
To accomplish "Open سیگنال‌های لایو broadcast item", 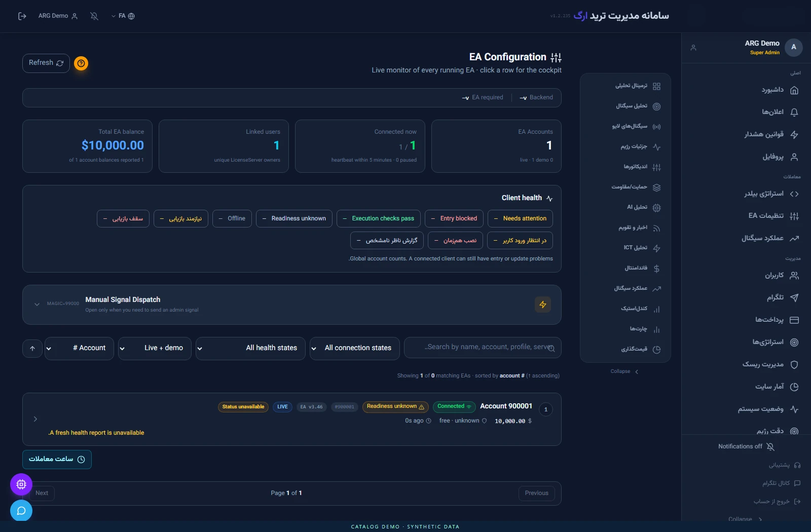I will (636, 127).
